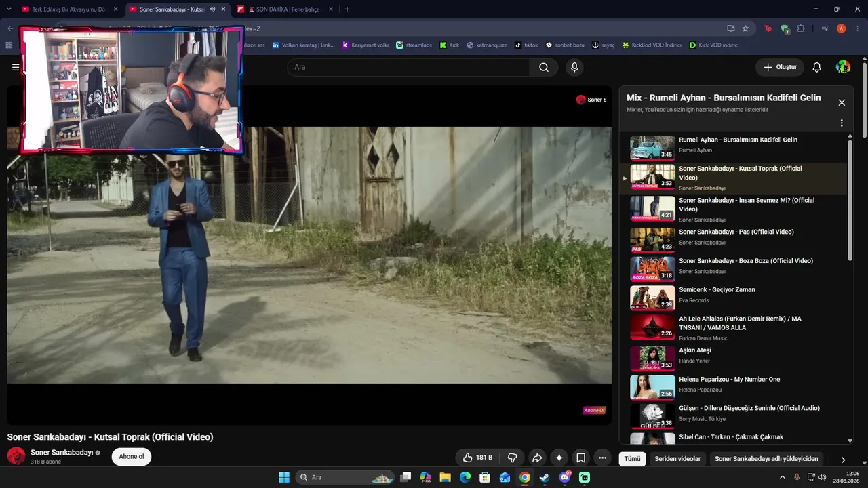
Task: Open the tiktok bookmark
Action: (526, 45)
